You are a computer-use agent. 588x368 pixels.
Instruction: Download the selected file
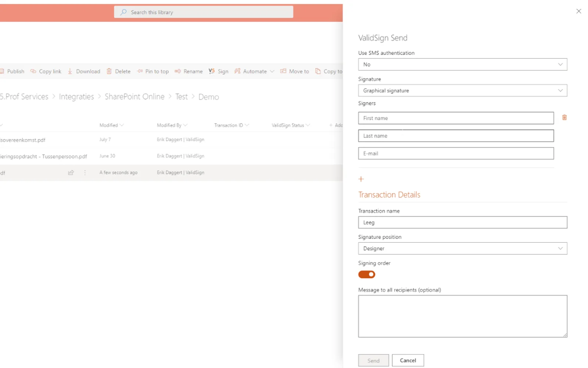point(84,71)
